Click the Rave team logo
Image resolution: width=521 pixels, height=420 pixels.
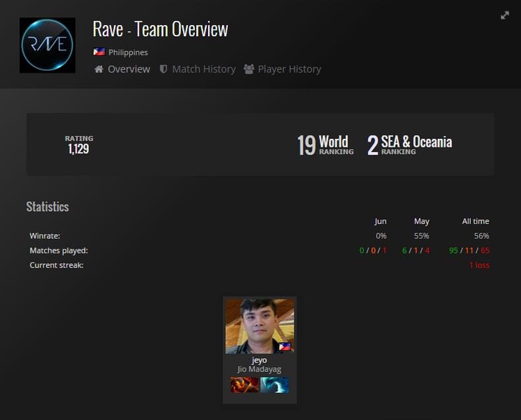[x=47, y=45]
